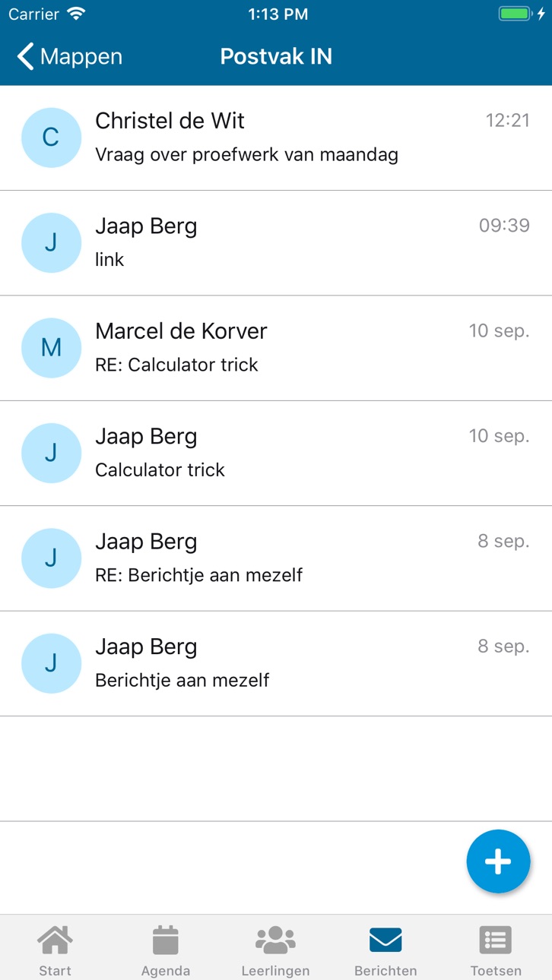This screenshot has width=552, height=980.
Task: Open Jaap Berg's 'Calculator trick' message
Action: pyautogui.click(x=276, y=454)
